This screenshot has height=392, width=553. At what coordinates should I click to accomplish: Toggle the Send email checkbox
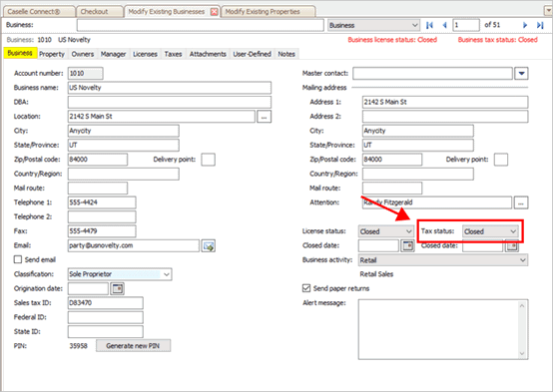18,259
